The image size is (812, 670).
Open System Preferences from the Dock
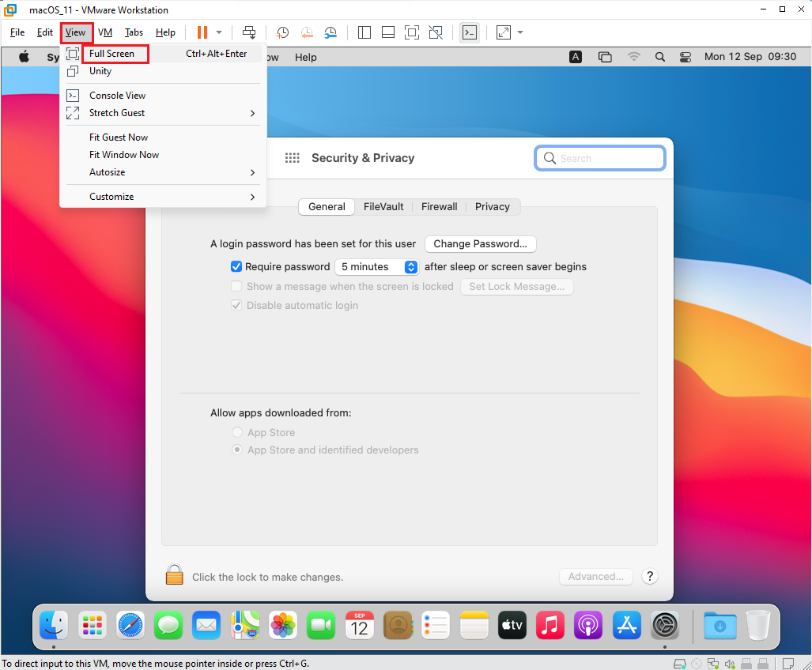665,626
